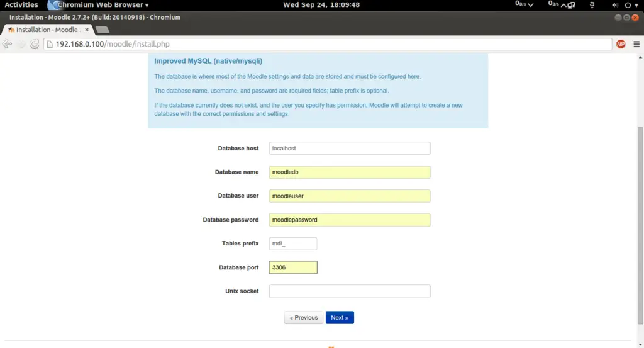Select the Installation - Moodle tab

tap(47, 30)
